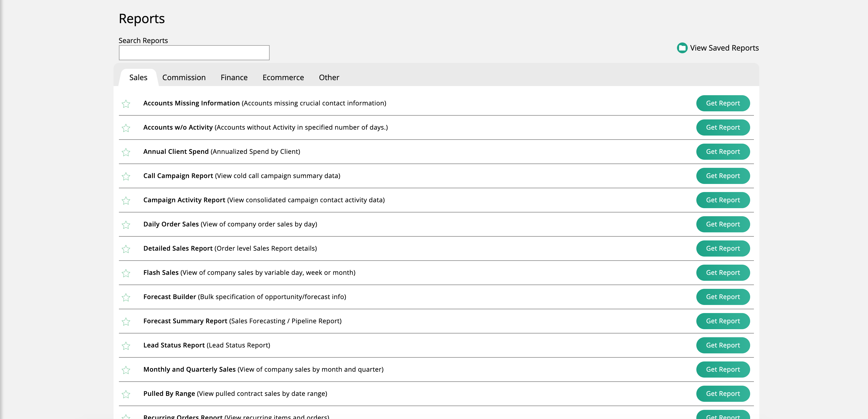Run the Annual Client Spend report
This screenshot has height=419, width=868.
(723, 152)
